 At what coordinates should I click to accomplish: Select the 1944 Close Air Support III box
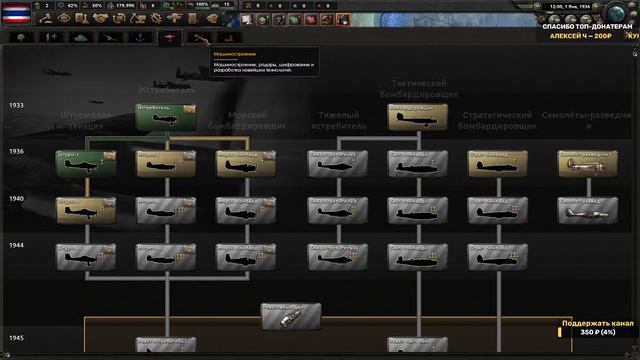(86, 257)
